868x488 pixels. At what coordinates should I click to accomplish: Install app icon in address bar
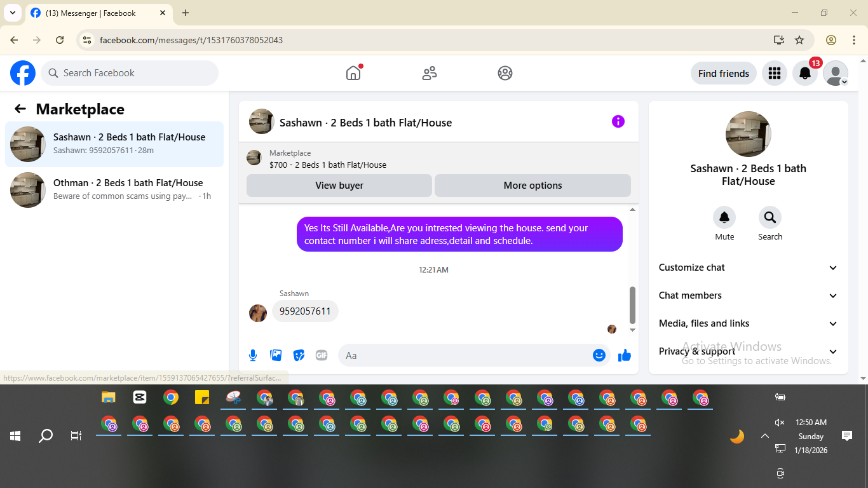pyautogui.click(x=779, y=40)
